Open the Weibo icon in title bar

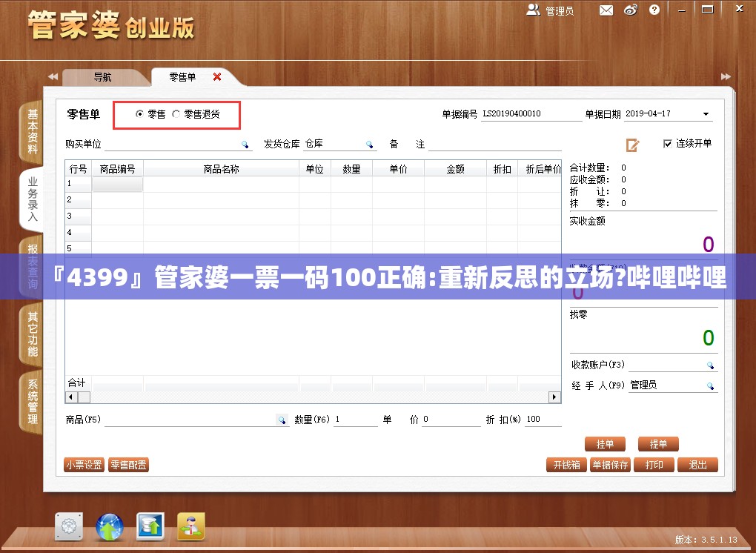(x=631, y=10)
